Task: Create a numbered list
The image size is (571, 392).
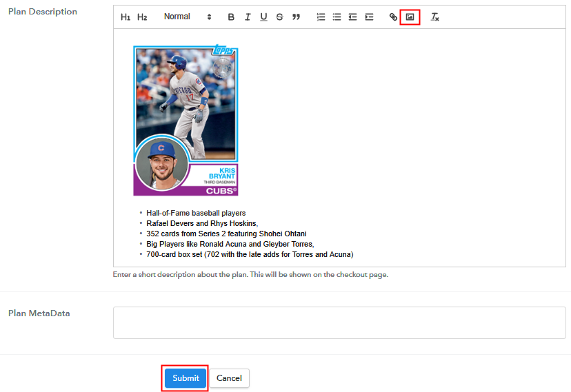Action: click(321, 17)
